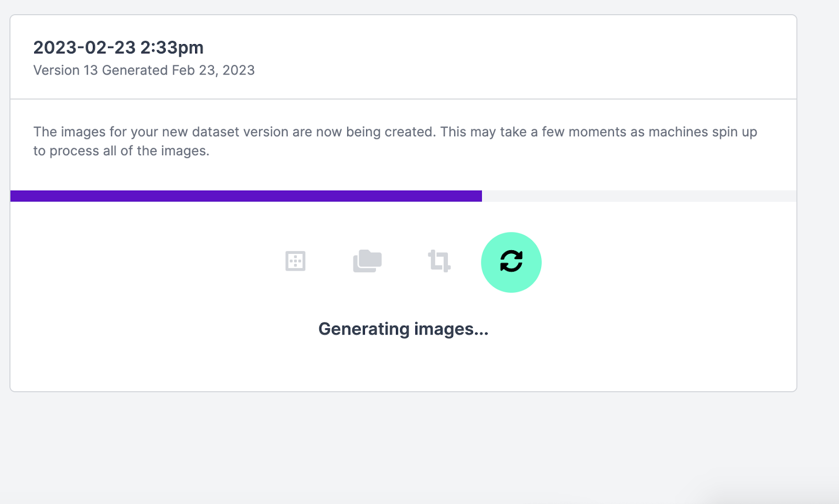The width and height of the screenshot is (839, 504).
Task: Click the "Version 13" label
Action: click(66, 70)
